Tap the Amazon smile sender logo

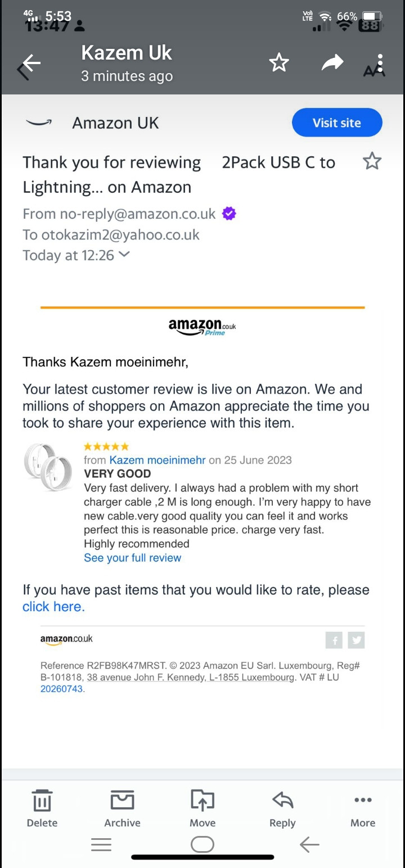[39, 123]
